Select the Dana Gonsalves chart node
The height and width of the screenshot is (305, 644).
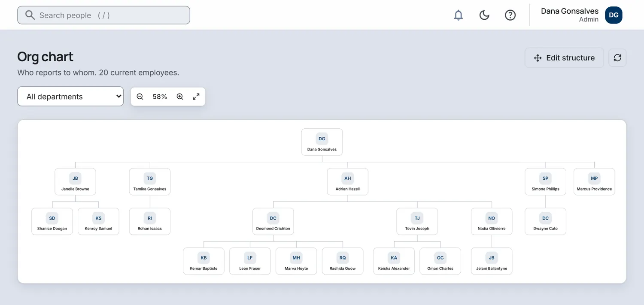pyautogui.click(x=322, y=142)
